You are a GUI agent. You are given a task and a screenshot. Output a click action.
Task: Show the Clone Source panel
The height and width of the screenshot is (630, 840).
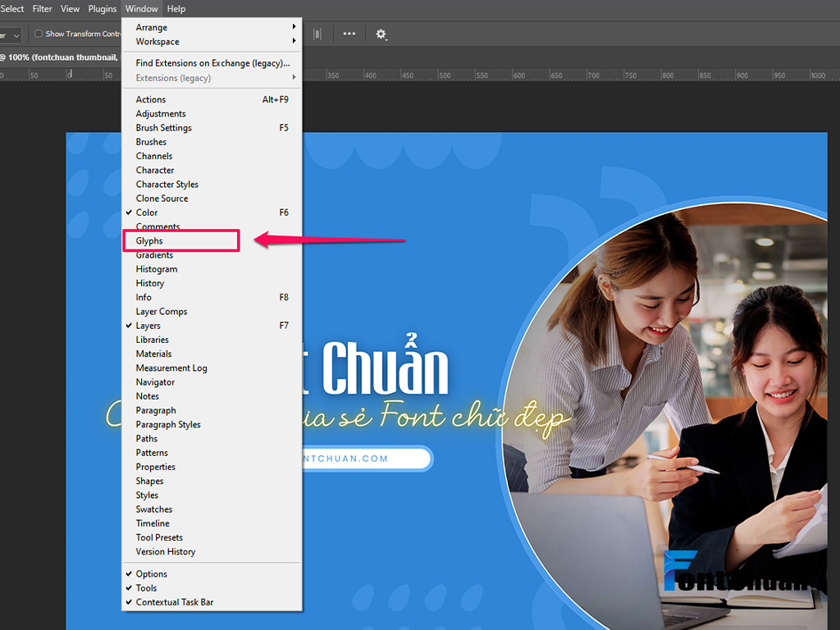212,199
